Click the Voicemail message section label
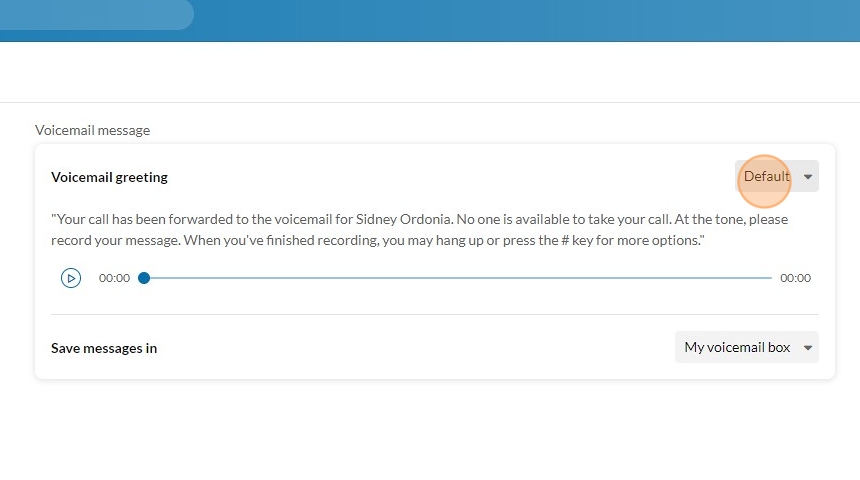The height and width of the screenshot is (480, 860). 92,130
